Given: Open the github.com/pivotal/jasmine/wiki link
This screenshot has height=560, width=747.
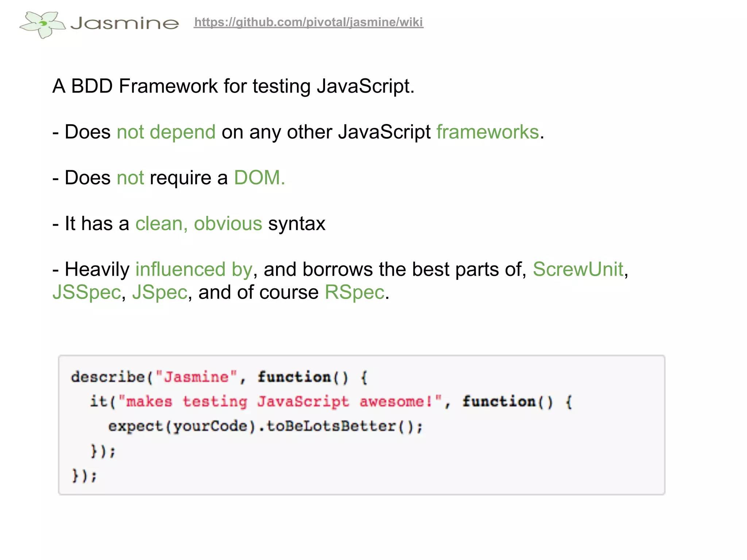Looking at the screenshot, I should pos(309,22).
